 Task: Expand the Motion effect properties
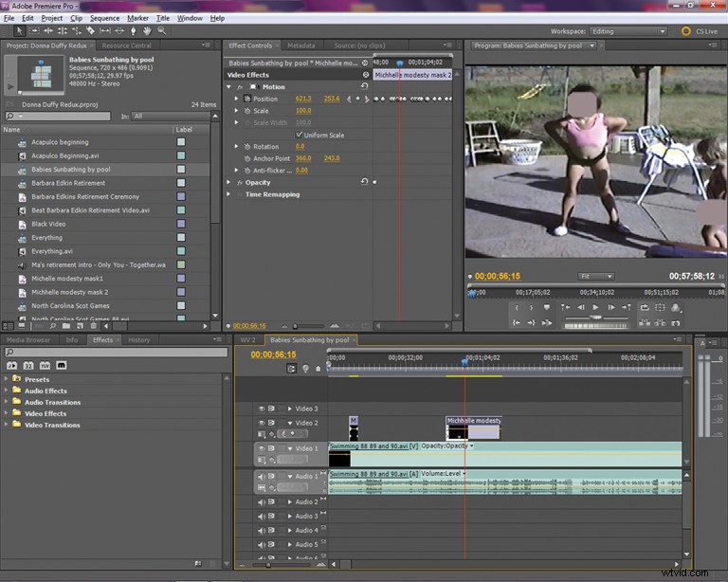228,87
